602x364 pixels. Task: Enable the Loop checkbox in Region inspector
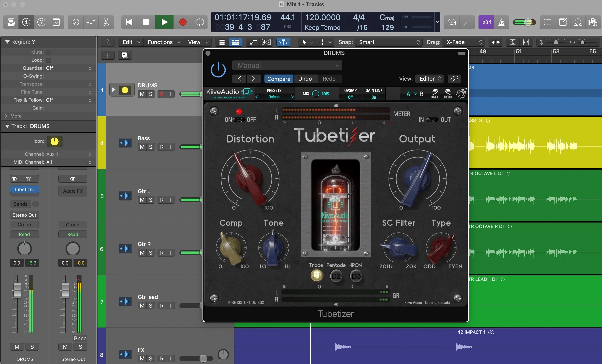49,60
